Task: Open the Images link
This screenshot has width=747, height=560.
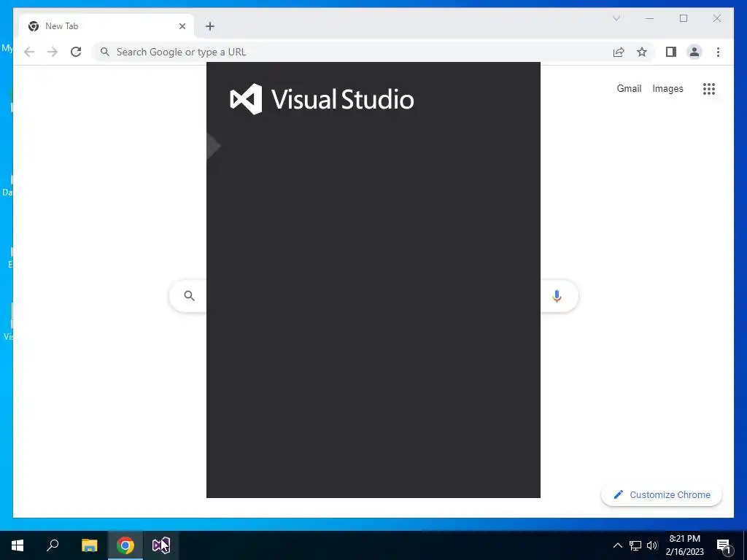Action: pyautogui.click(x=667, y=88)
